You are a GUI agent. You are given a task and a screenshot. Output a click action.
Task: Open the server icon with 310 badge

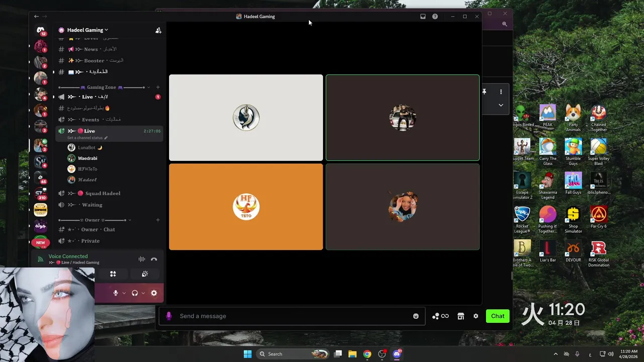click(x=40, y=193)
